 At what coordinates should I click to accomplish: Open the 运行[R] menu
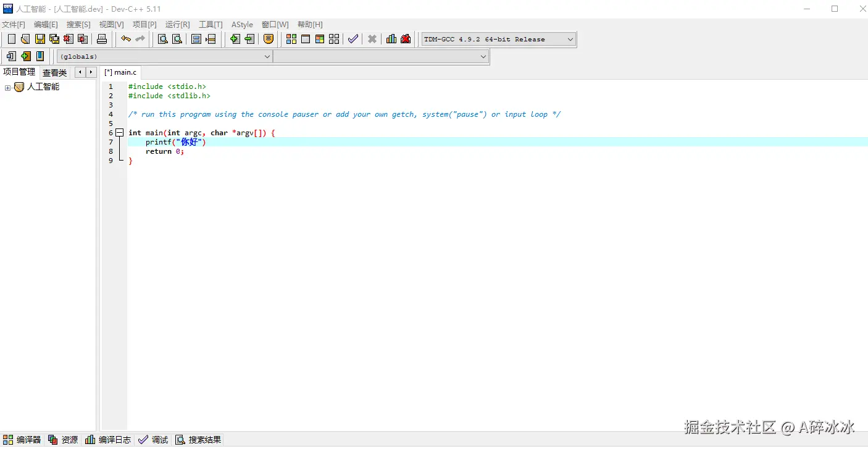pyautogui.click(x=178, y=25)
